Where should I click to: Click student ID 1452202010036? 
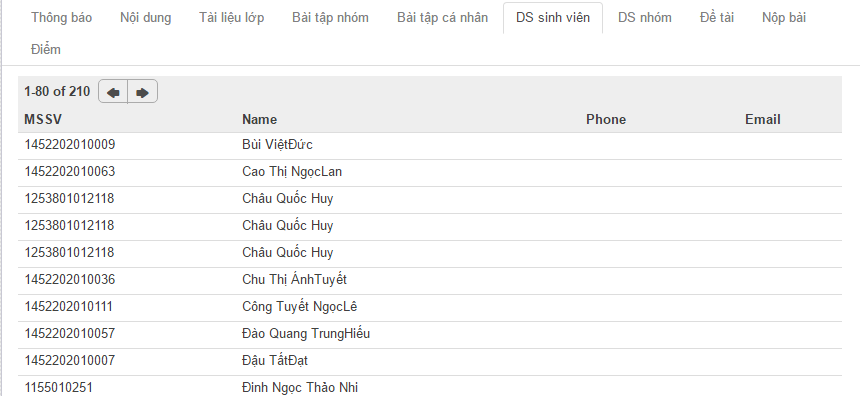[x=70, y=280]
